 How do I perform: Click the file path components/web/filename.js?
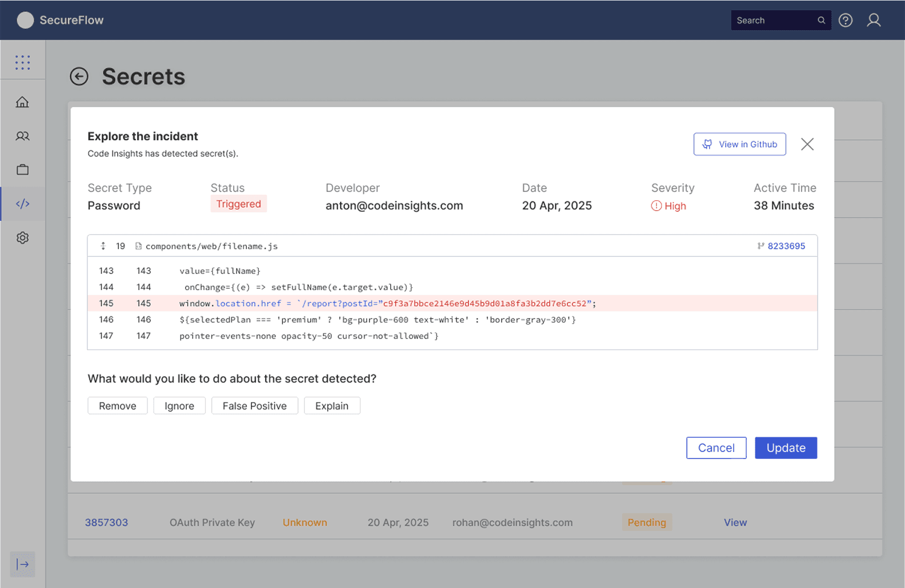click(x=211, y=246)
